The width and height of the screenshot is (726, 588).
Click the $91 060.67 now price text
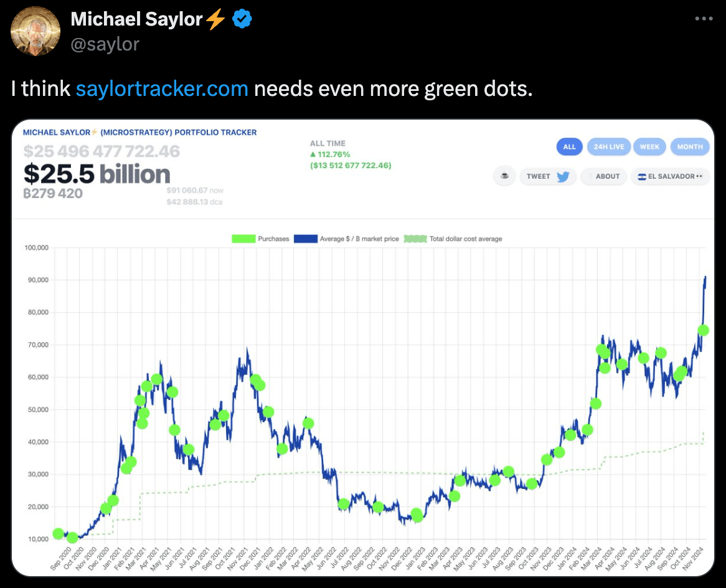[195, 191]
